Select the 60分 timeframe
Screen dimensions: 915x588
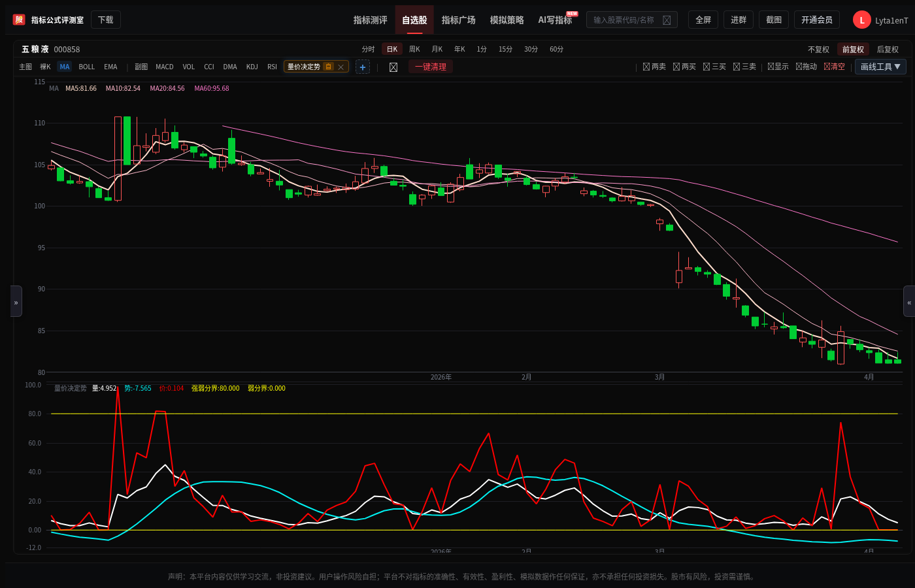[x=556, y=50]
